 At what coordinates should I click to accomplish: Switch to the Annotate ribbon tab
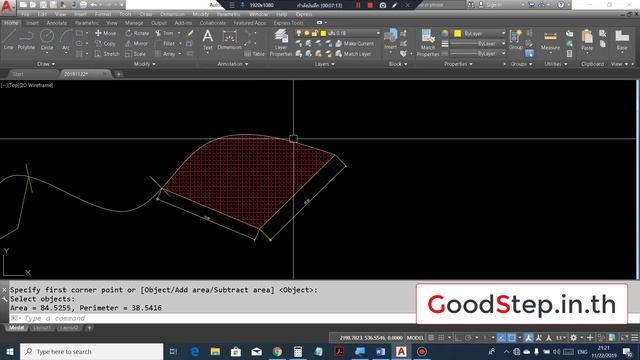[56, 23]
